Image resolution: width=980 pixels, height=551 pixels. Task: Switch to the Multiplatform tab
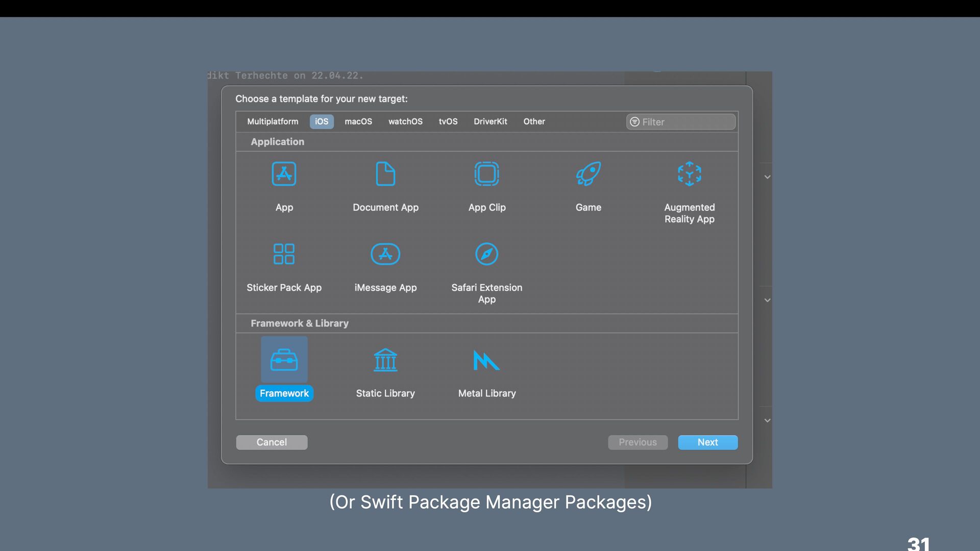coord(273,121)
